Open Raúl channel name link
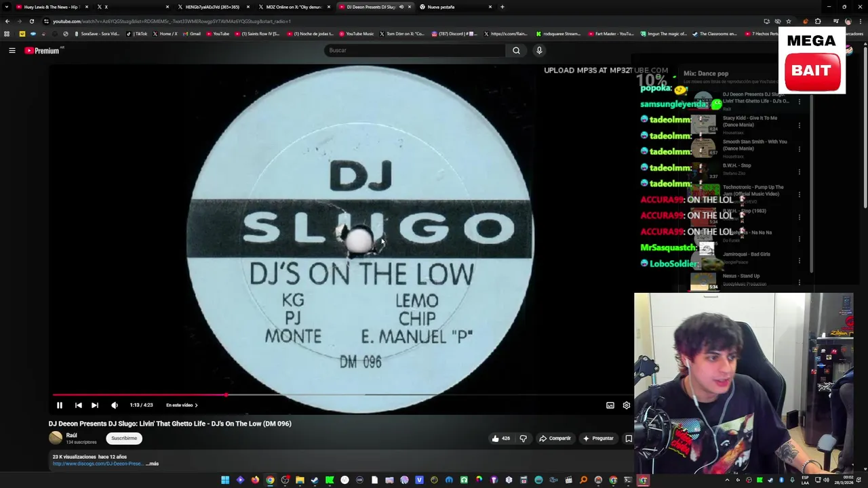 pos(71,435)
